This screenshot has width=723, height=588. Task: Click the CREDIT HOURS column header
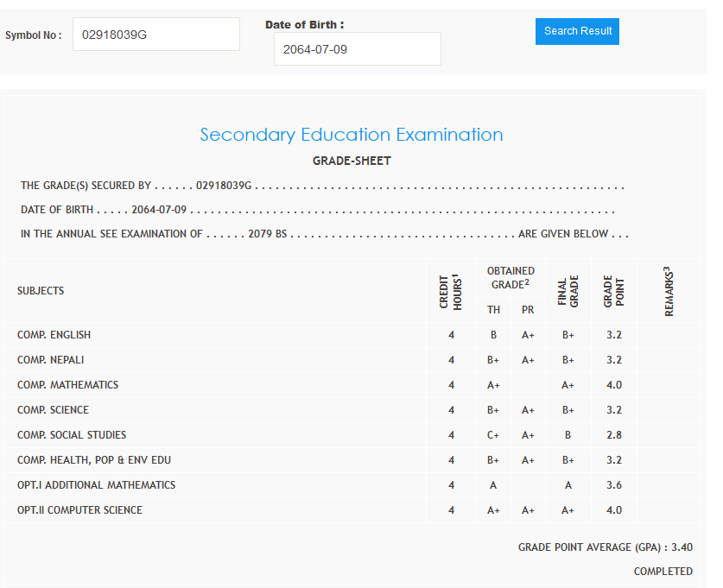point(450,291)
